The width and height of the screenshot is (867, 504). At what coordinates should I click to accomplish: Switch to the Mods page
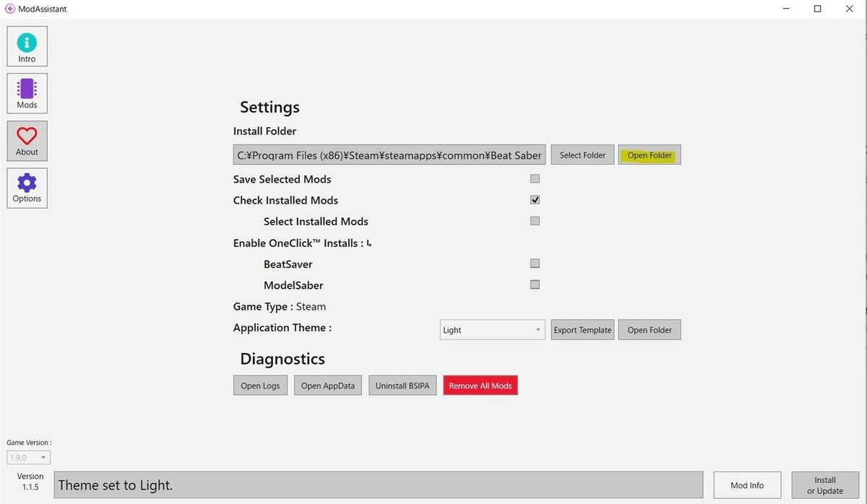coord(27,93)
